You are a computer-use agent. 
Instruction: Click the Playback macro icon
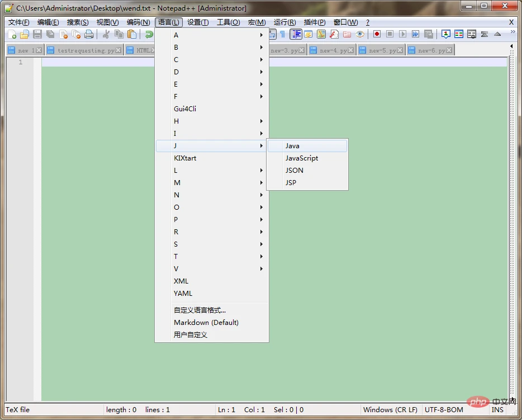(402, 35)
